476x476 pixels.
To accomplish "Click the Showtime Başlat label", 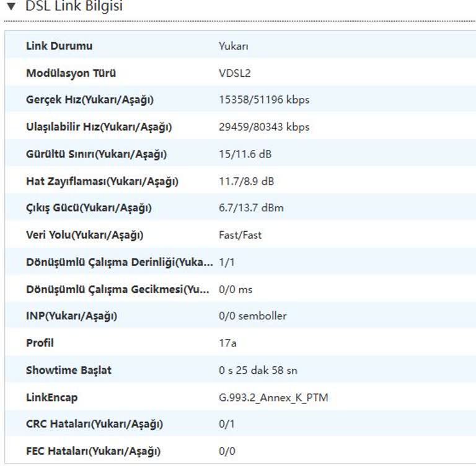I will coord(69,371).
